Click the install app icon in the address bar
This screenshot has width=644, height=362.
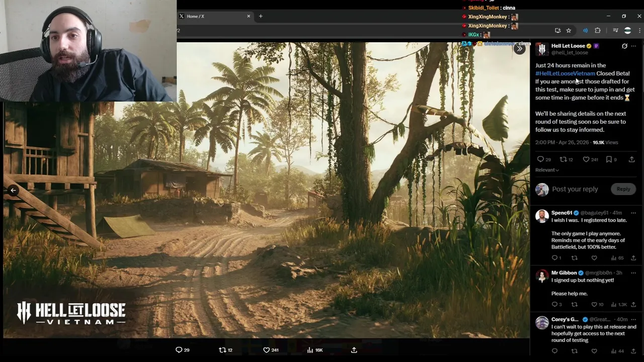[557, 31]
